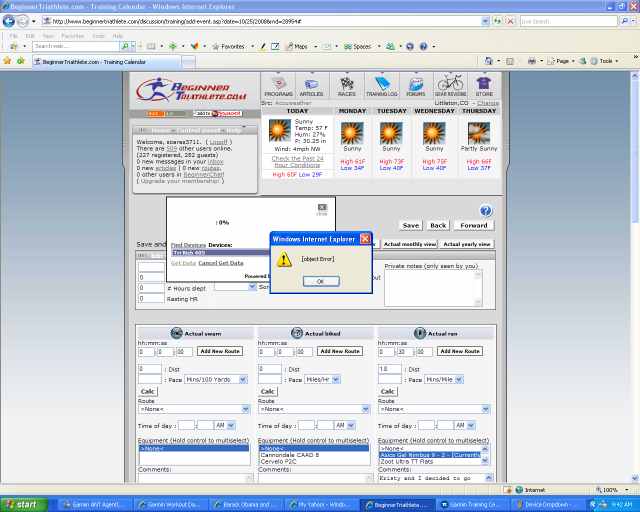Close the device popup with its X

pyautogui.click(x=322, y=207)
